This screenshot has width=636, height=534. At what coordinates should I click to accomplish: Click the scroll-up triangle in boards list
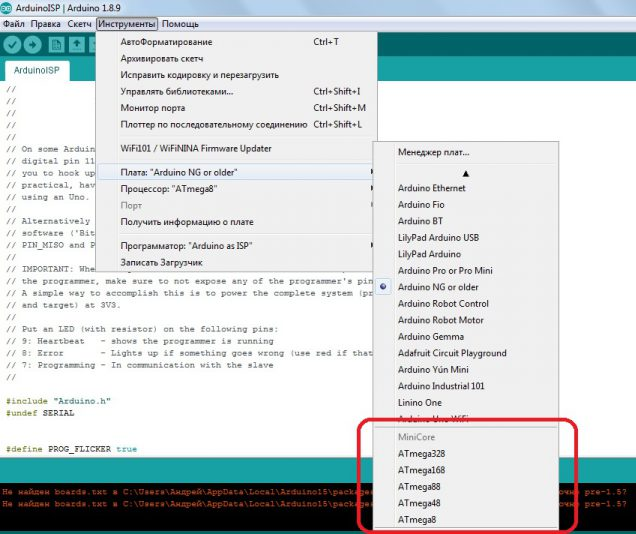click(466, 174)
